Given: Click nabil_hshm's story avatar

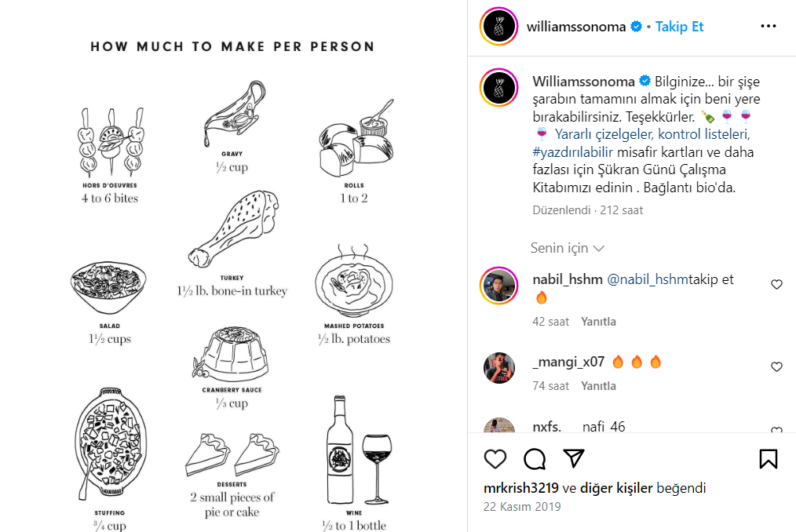Looking at the screenshot, I should tap(498, 286).
